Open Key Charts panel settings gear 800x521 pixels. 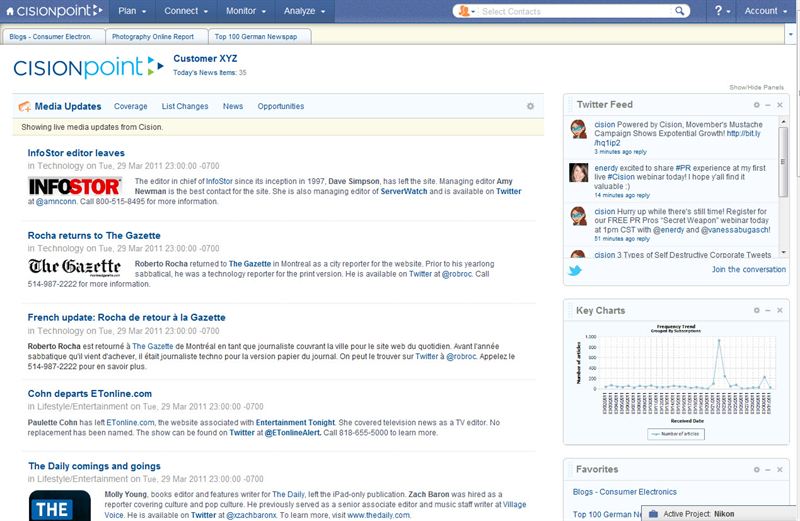pos(757,311)
